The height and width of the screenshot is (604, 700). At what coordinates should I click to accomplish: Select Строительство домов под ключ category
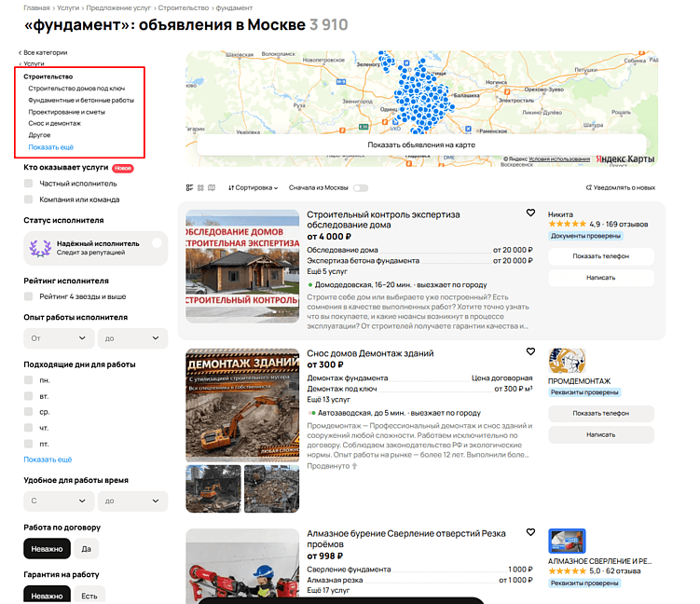[76, 89]
